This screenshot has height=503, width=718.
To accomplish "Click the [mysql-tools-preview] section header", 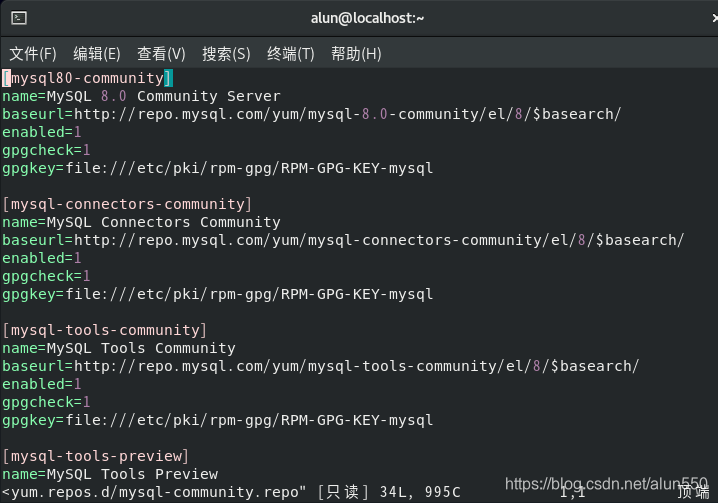I will [95, 456].
